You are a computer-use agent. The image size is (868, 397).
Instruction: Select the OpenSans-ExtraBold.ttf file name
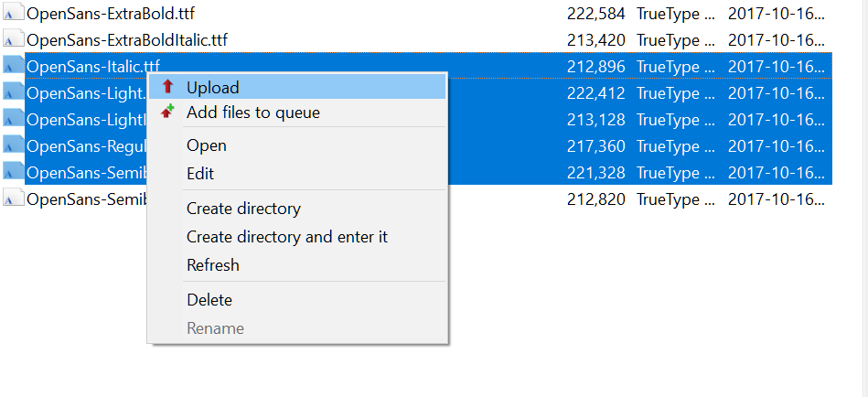click(x=111, y=14)
